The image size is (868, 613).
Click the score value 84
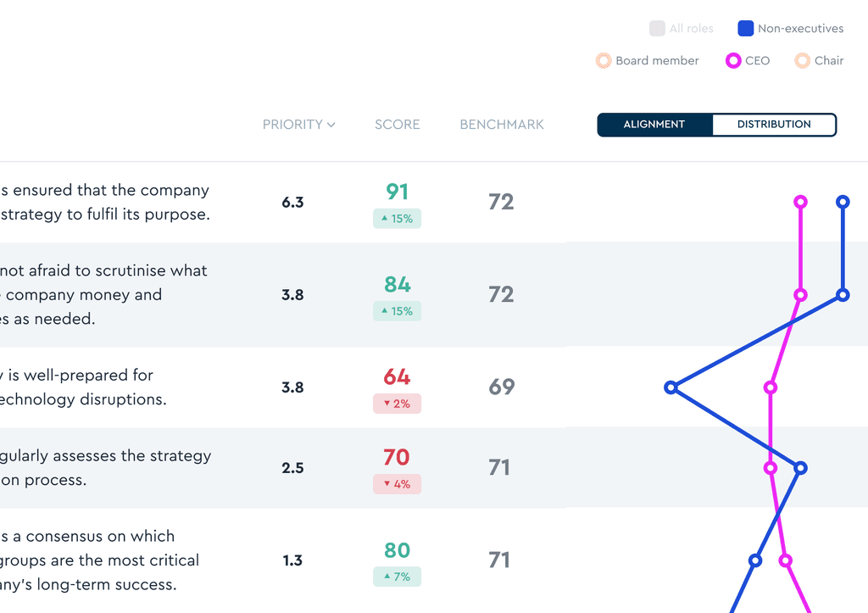(398, 285)
